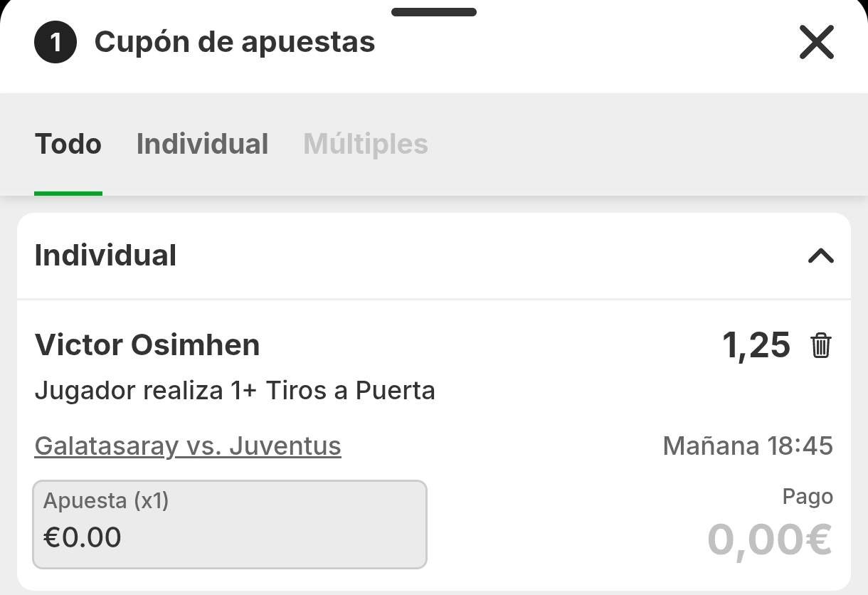Click the Pago payout amount 0,00€
Viewport: 868px width, 595px height.
click(x=769, y=539)
